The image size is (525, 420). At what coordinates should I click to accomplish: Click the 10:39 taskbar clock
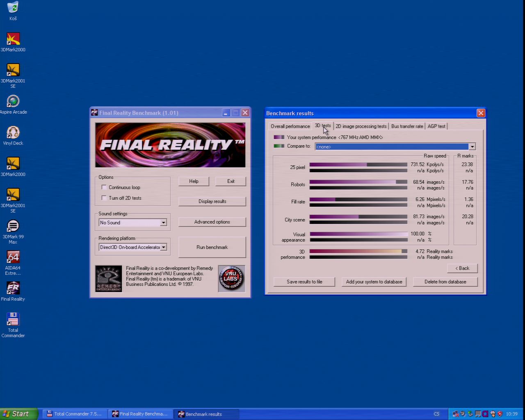511,414
